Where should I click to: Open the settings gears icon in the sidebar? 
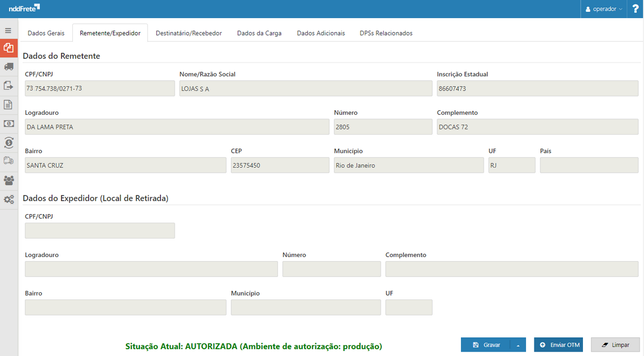click(8, 199)
